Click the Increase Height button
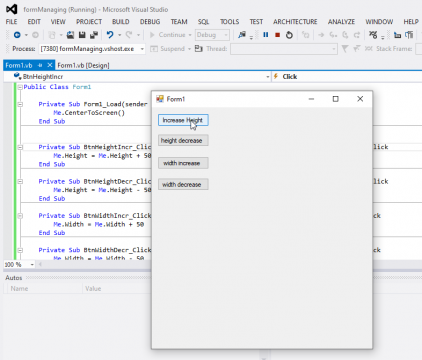This screenshot has height=360, width=422. [x=183, y=120]
